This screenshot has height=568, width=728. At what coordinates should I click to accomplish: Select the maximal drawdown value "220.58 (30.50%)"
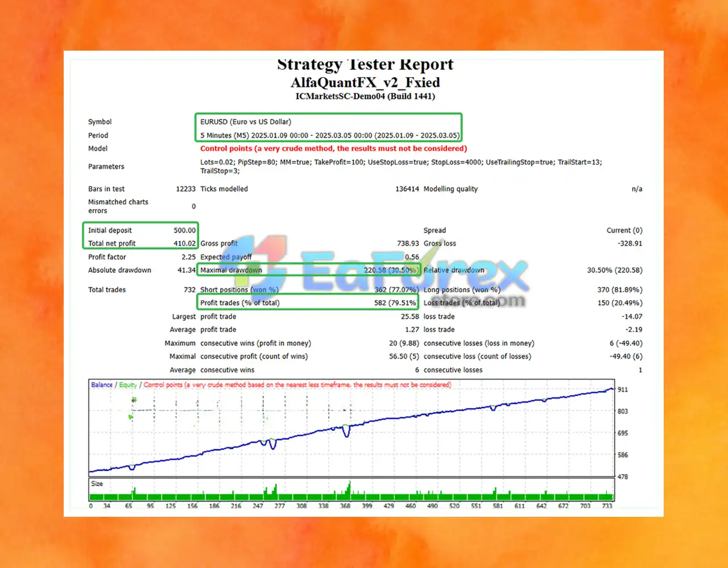[x=390, y=270]
